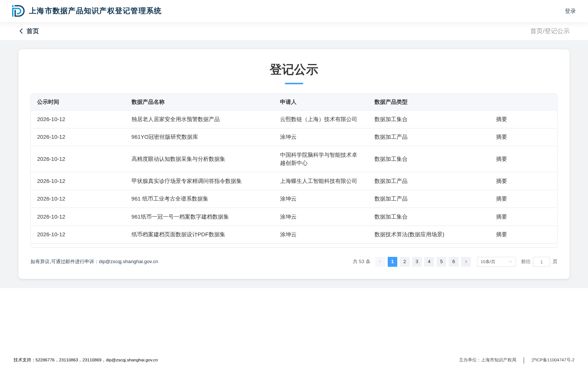Open the 10条/页 page size dropdown
Image resolution: width=588 pixels, height=368 pixels.
tap(496, 262)
